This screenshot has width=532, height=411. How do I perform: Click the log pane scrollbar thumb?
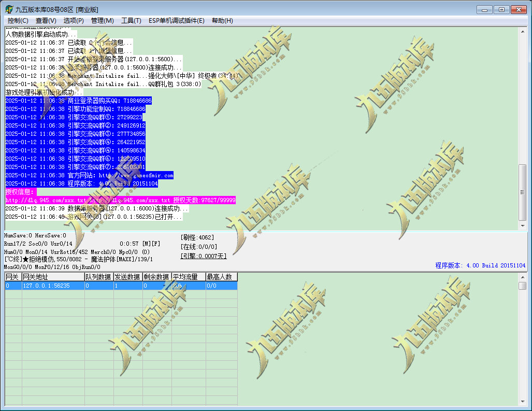point(523,192)
